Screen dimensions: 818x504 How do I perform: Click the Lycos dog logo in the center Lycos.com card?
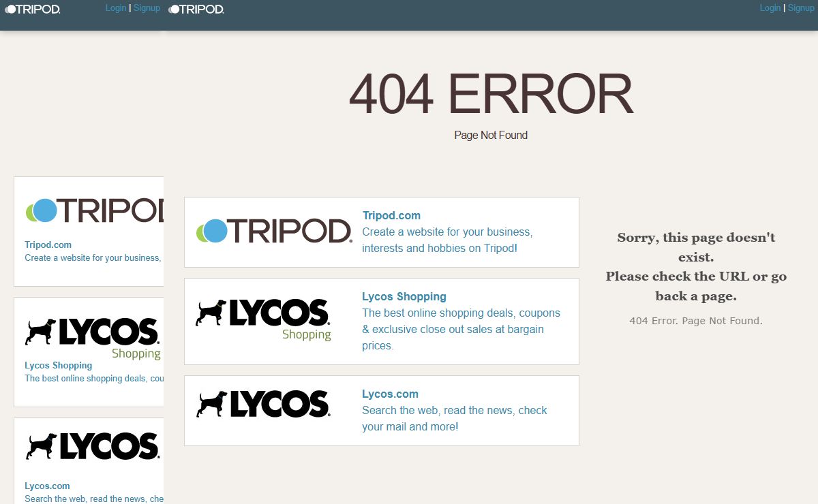[263, 404]
